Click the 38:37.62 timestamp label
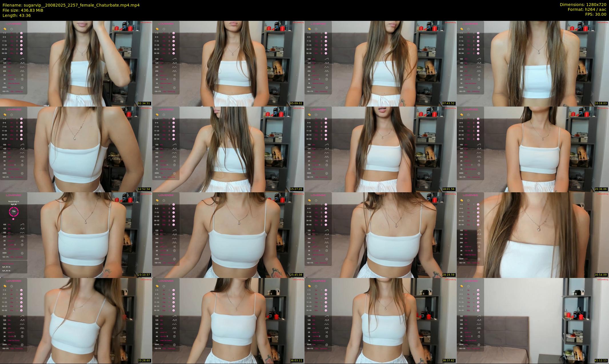This screenshot has width=609, height=364. coord(449,361)
